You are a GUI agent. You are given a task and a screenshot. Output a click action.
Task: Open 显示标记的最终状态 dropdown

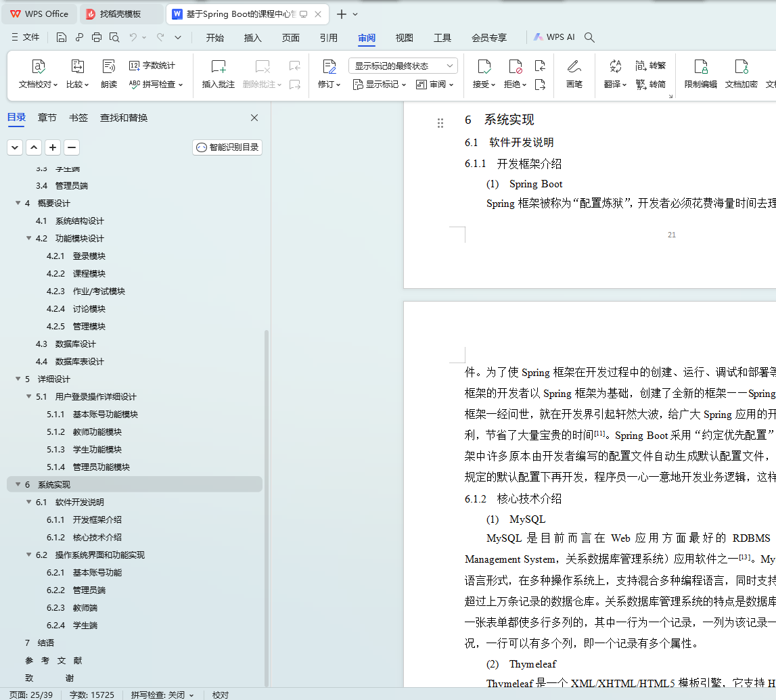[x=403, y=66]
